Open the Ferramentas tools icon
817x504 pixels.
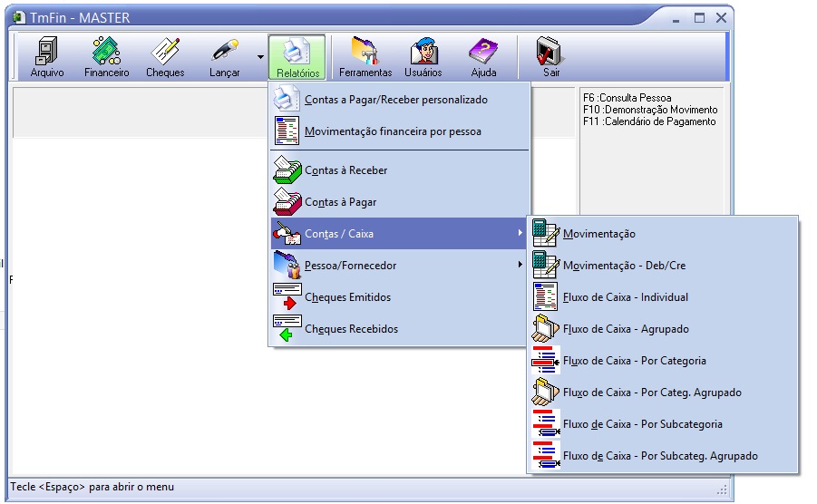click(x=365, y=57)
